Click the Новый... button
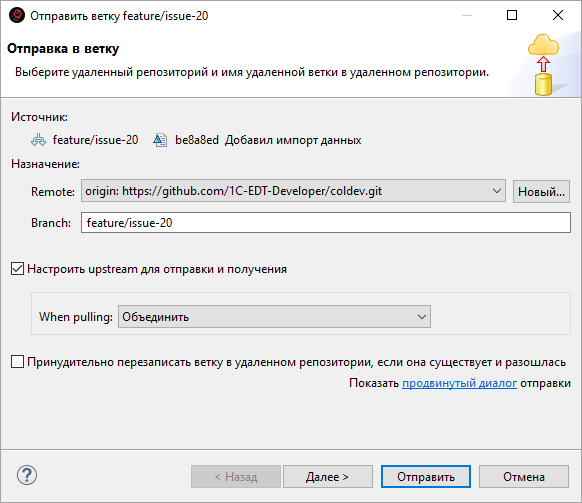The width and height of the screenshot is (582, 503). click(x=541, y=192)
